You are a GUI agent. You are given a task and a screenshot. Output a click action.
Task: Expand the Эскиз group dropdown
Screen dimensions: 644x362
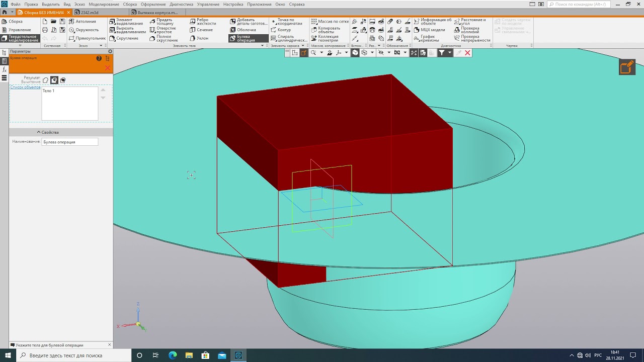click(101, 46)
